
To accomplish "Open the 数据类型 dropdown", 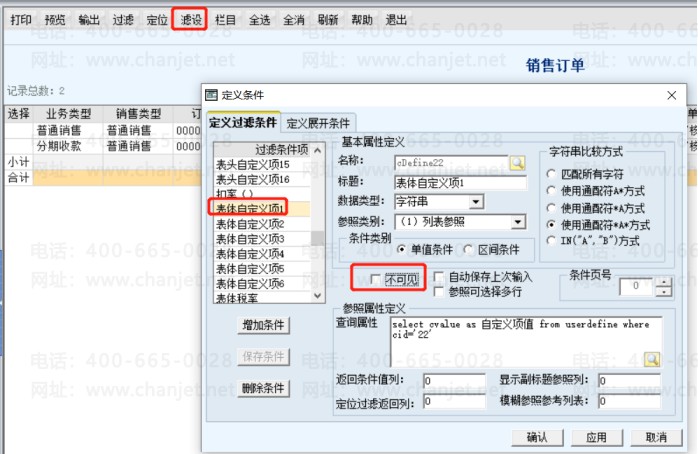I will pyautogui.click(x=476, y=202).
